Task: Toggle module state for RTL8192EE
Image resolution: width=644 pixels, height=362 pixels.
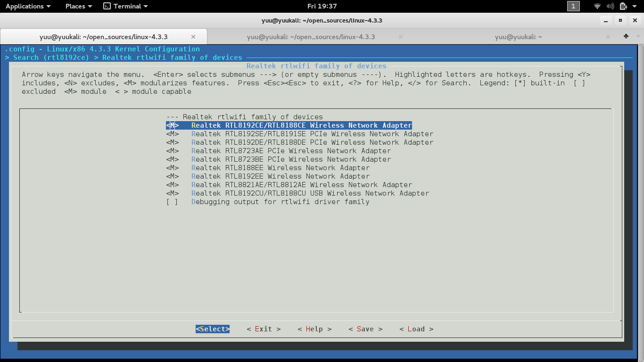Action: point(173,176)
